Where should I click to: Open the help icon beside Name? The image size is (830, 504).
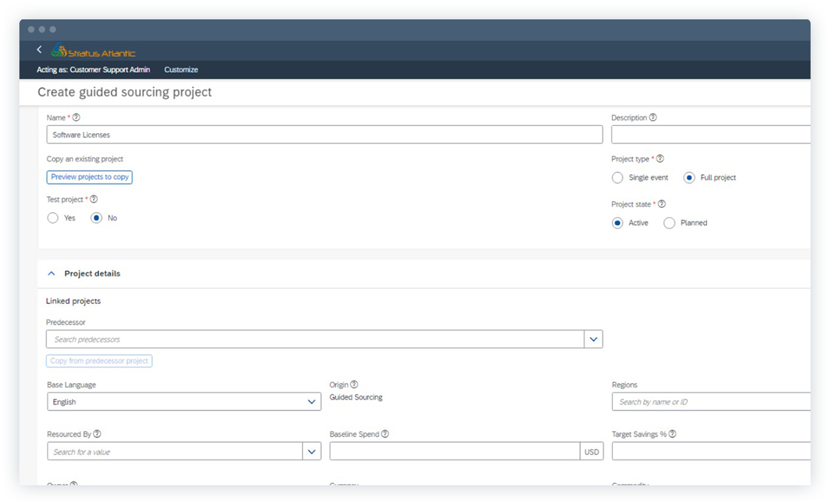click(76, 117)
